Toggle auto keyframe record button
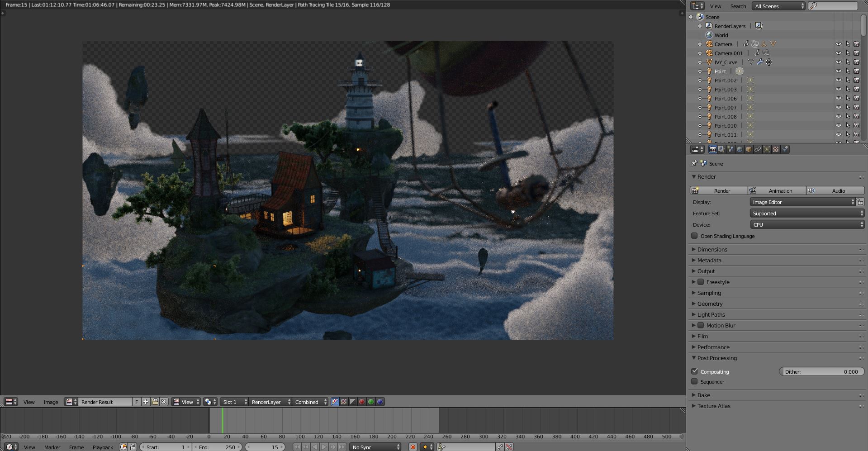Viewport: 868px width, 451px height. 413,447
